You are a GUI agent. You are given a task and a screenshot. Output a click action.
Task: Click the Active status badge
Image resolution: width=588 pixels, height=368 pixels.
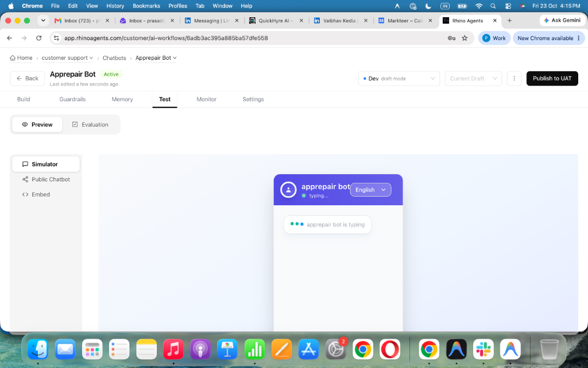pos(111,74)
